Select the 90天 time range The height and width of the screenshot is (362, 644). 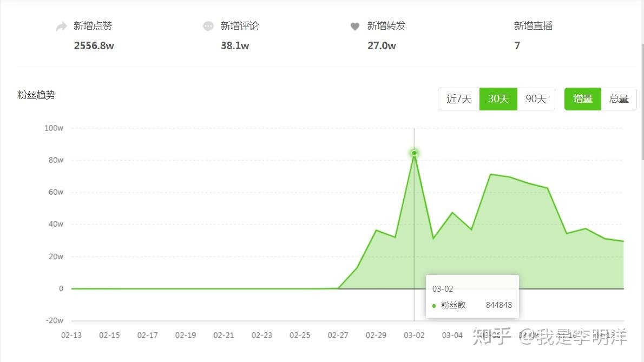pyautogui.click(x=536, y=99)
